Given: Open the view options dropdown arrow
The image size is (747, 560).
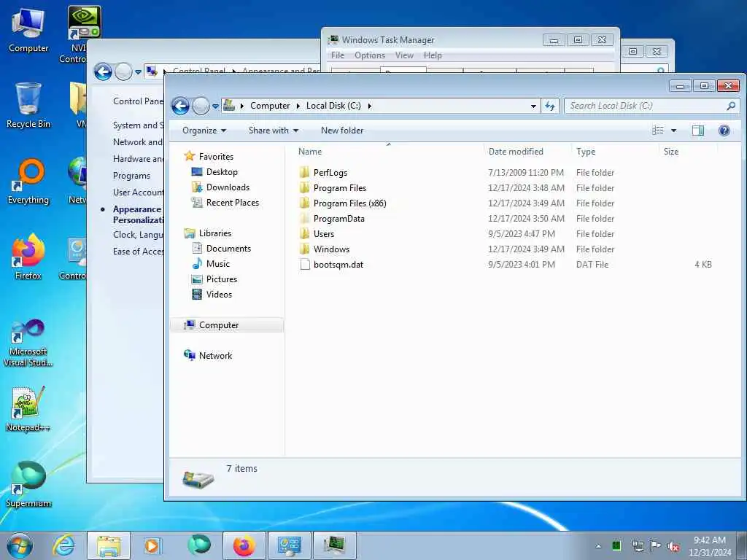Looking at the screenshot, I should click(x=673, y=131).
